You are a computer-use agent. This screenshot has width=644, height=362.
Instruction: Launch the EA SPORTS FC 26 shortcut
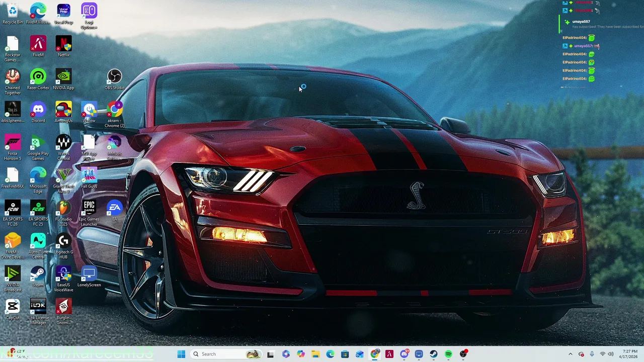(13, 213)
